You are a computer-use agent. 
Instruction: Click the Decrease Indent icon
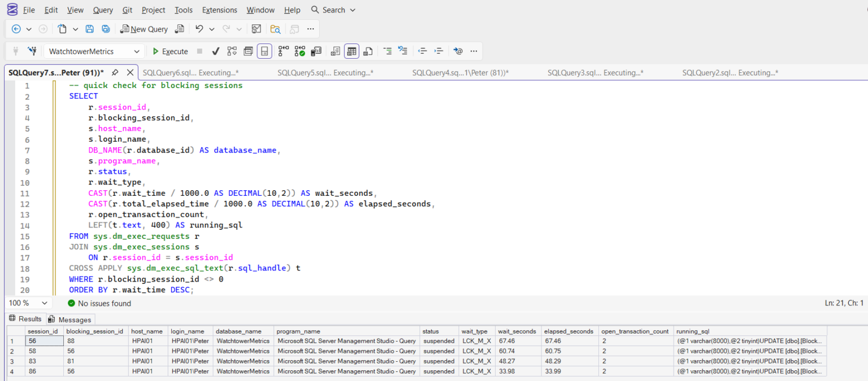click(422, 51)
